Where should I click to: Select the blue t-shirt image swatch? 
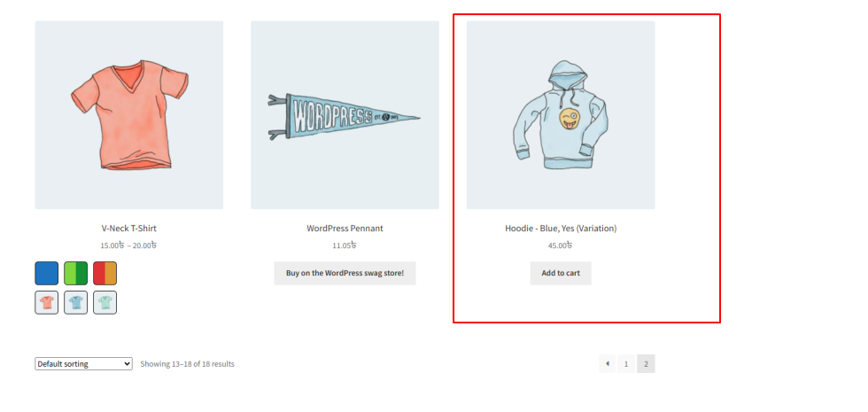[x=76, y=302]
